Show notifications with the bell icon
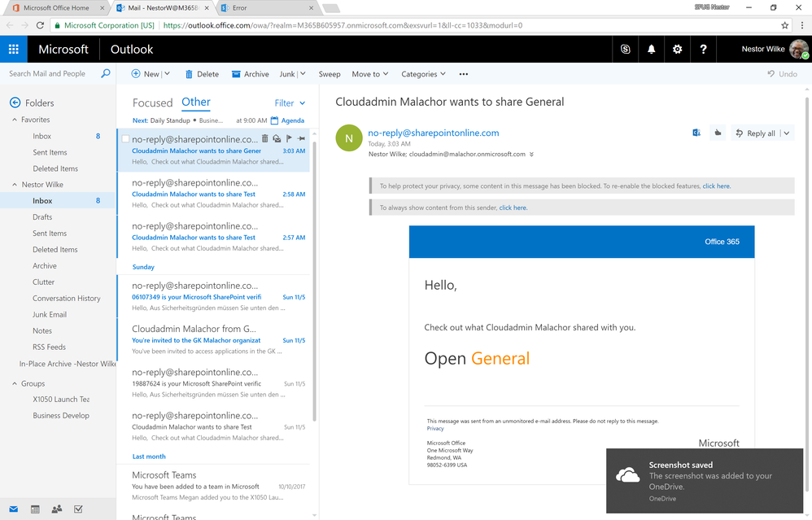 pos(651,49)
